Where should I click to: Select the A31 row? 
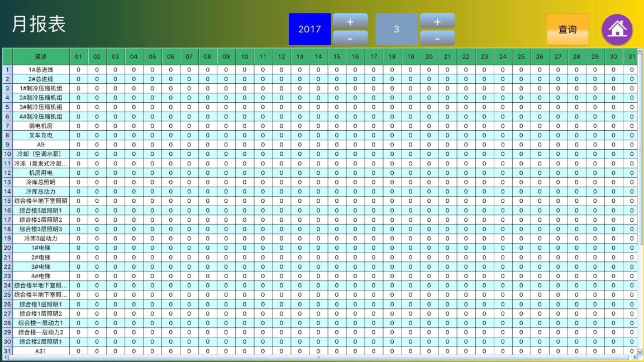[x=320, y=351]
